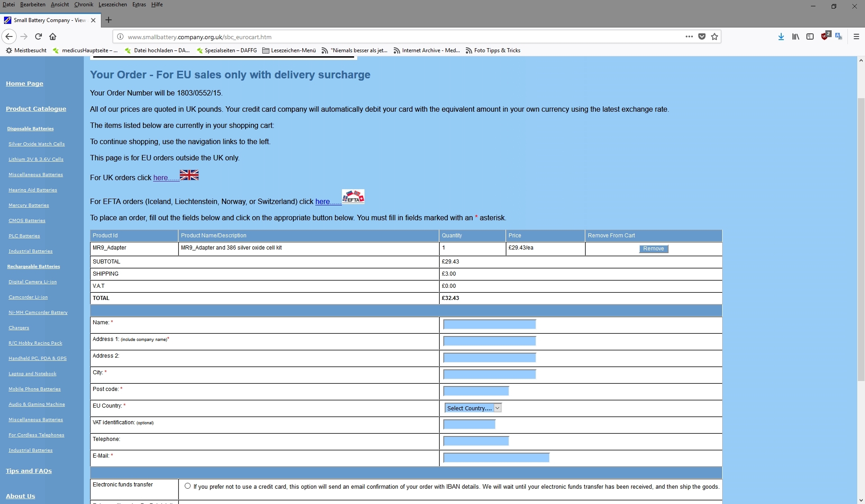The height and width of the screenshot is (504, 865).
Task: Open the Firefox downloads arrow icon
Action: point(781,36)
